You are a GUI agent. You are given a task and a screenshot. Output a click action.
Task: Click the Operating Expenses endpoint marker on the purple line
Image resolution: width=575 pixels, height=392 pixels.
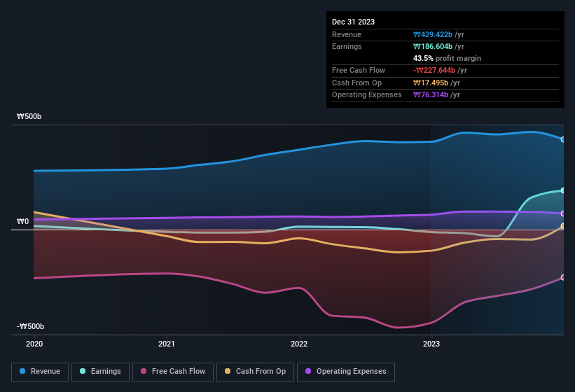563,213
